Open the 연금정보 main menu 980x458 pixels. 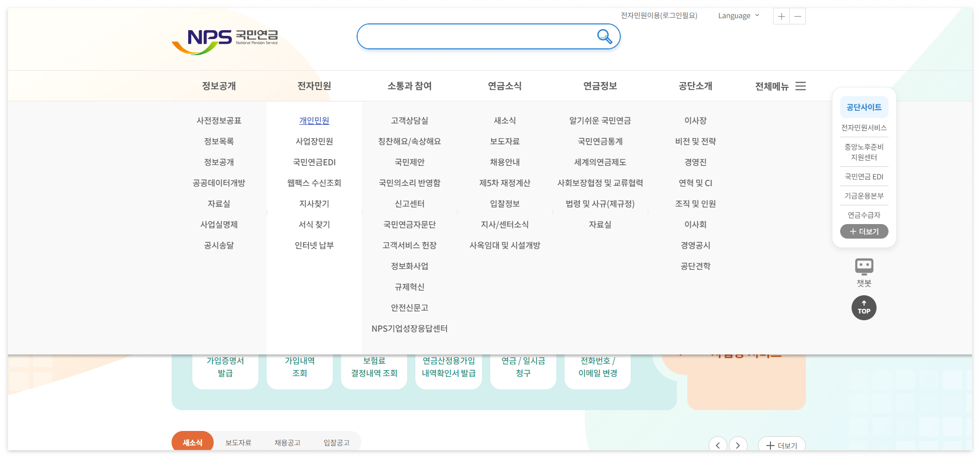[x=600, y=86]
